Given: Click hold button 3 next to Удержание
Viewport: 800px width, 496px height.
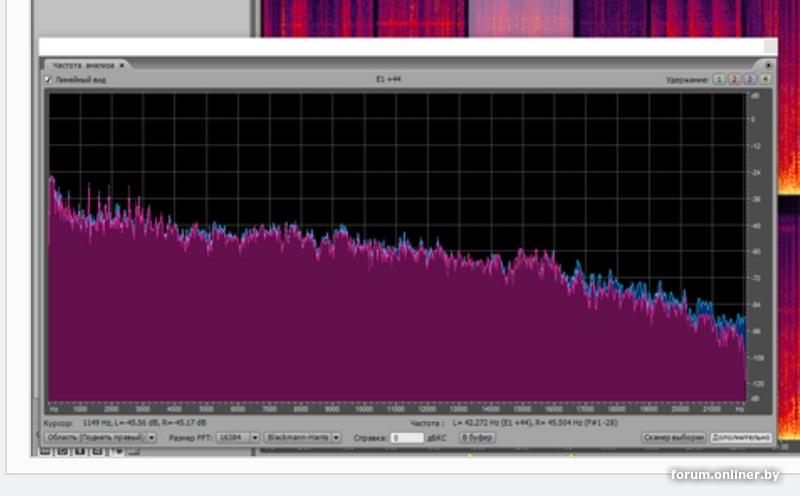Looking at the screenshot, I should 749,79.
